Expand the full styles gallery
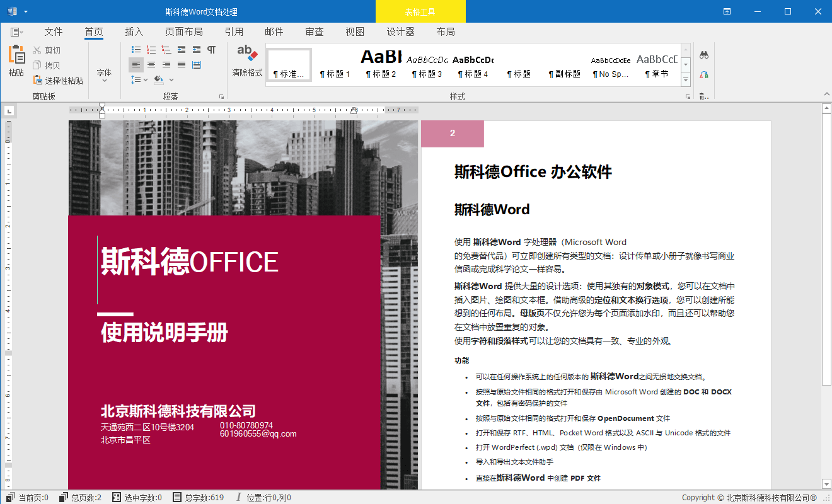 (x=685, y=79)
